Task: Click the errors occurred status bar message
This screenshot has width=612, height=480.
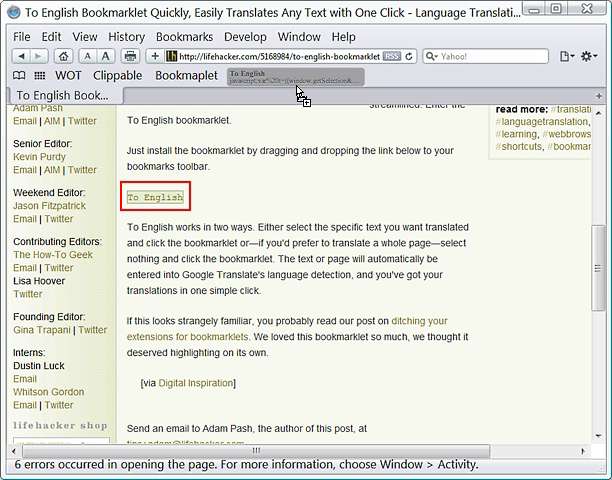Action: [x=246, y=464]
